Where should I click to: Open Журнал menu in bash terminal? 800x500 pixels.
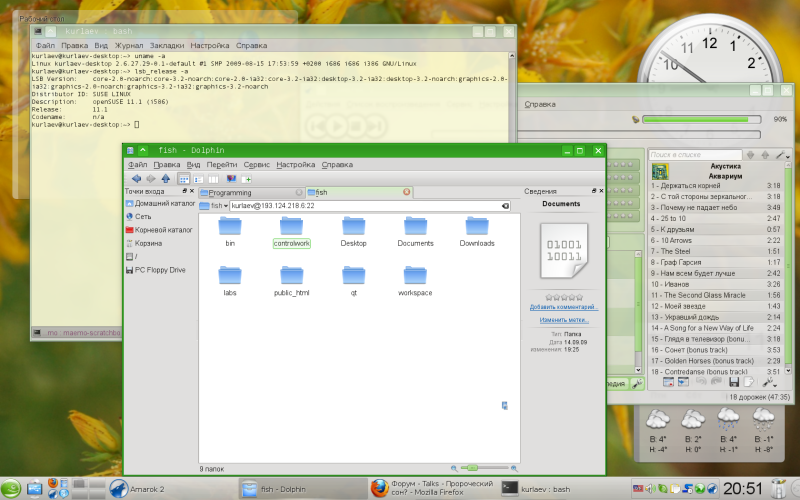(x=129, y=45)
